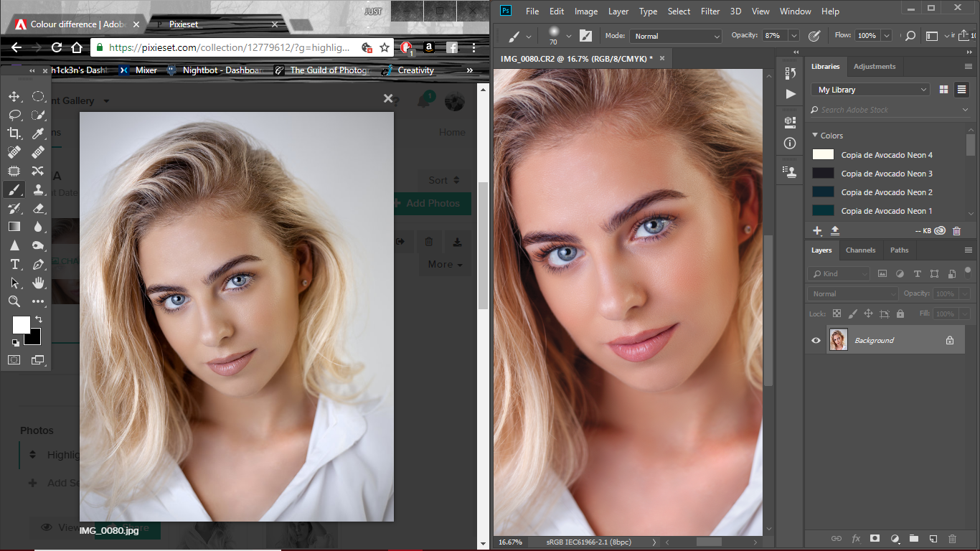Toggle lock all in Layers panel

(900, 314)
